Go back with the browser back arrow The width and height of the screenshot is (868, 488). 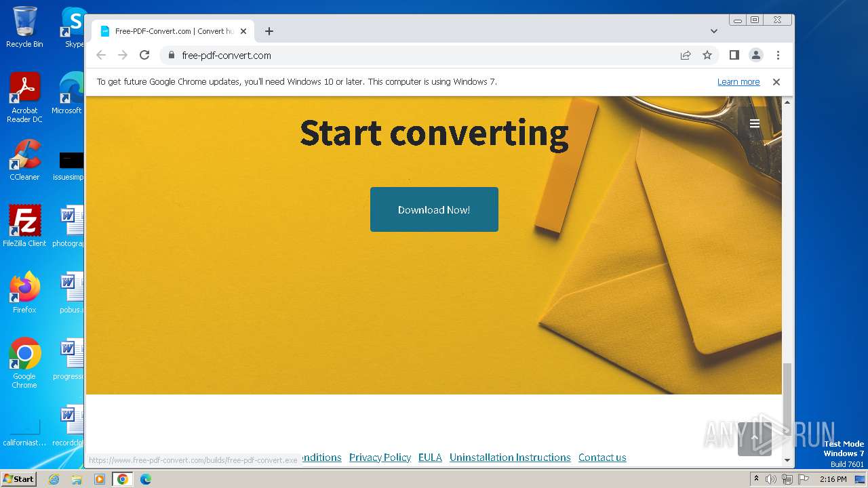[101, 55]
